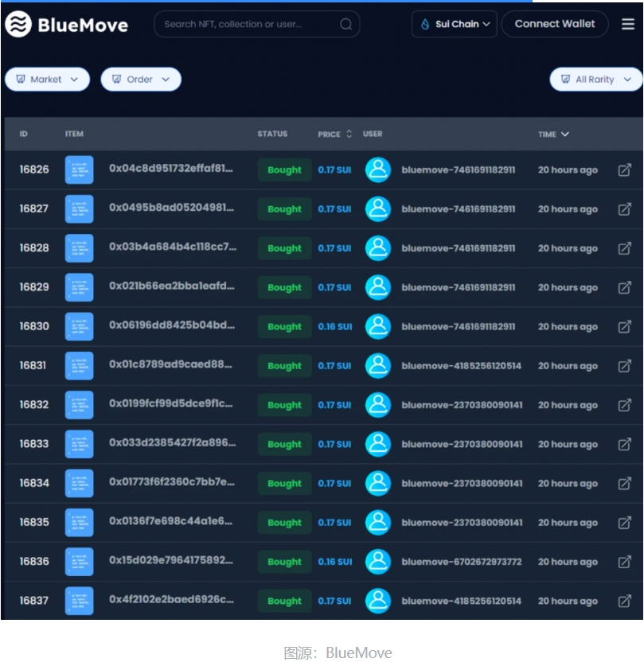The height and width of the screenshot is (662, 644).
Task: Click the Connect Wallet button
Action: (555, 24)
